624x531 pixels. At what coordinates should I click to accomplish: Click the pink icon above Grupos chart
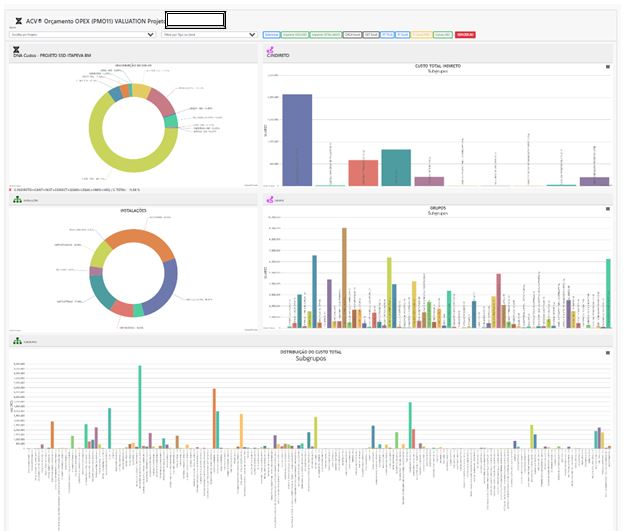click(269, 199)
